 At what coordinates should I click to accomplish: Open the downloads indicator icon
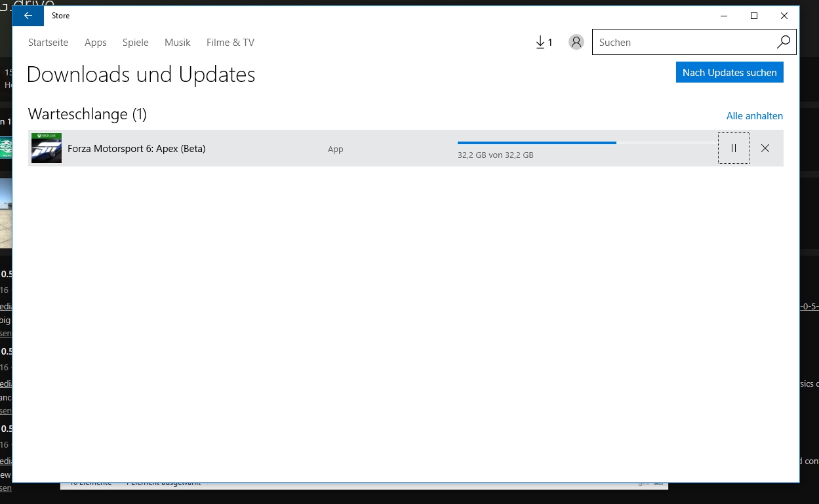pos(544,43)
